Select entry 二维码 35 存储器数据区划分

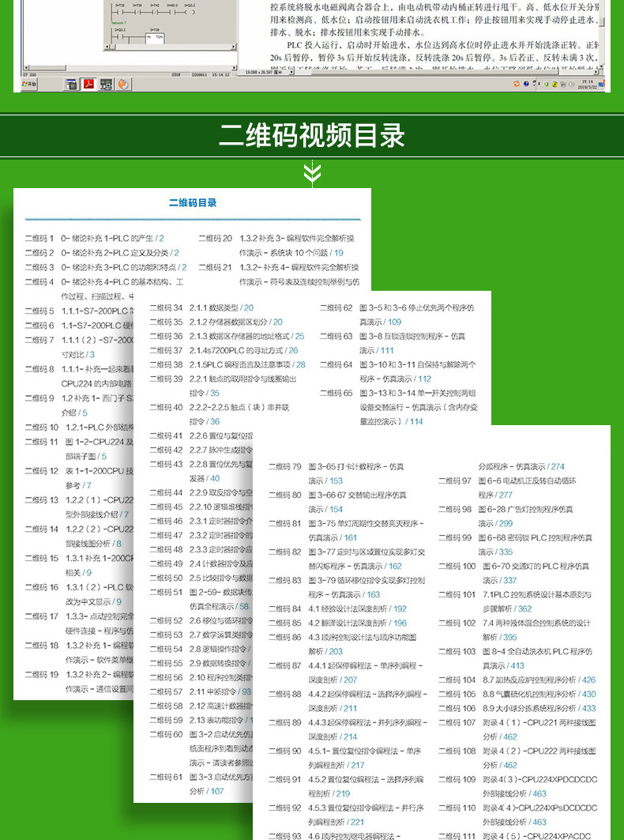coord(216,322)
